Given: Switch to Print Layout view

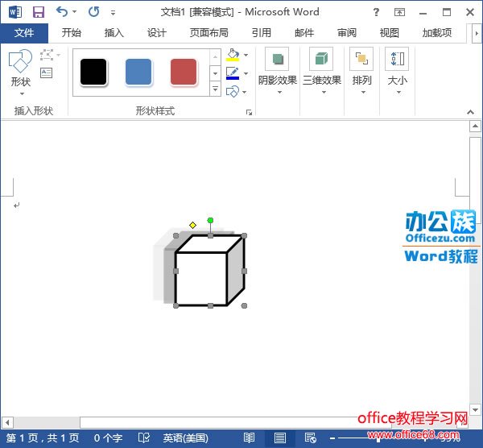Looking at the screenshot, I should tap(280, 438).
